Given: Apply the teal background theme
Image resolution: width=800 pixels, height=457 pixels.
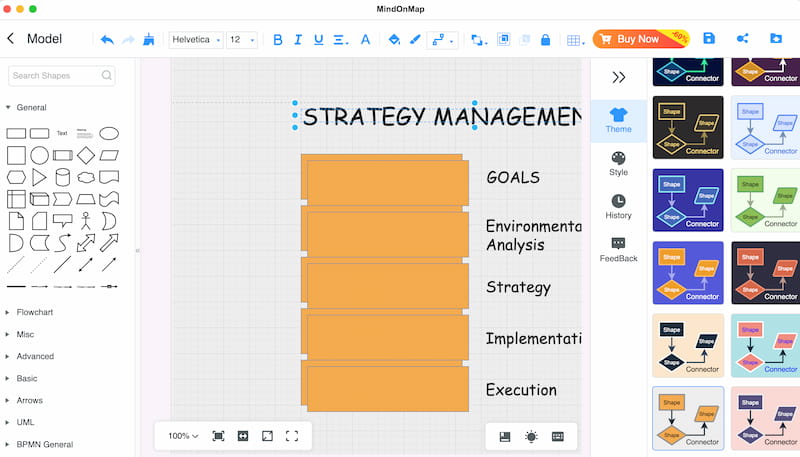Looking at the screenshot, I should tap(765, 346).
